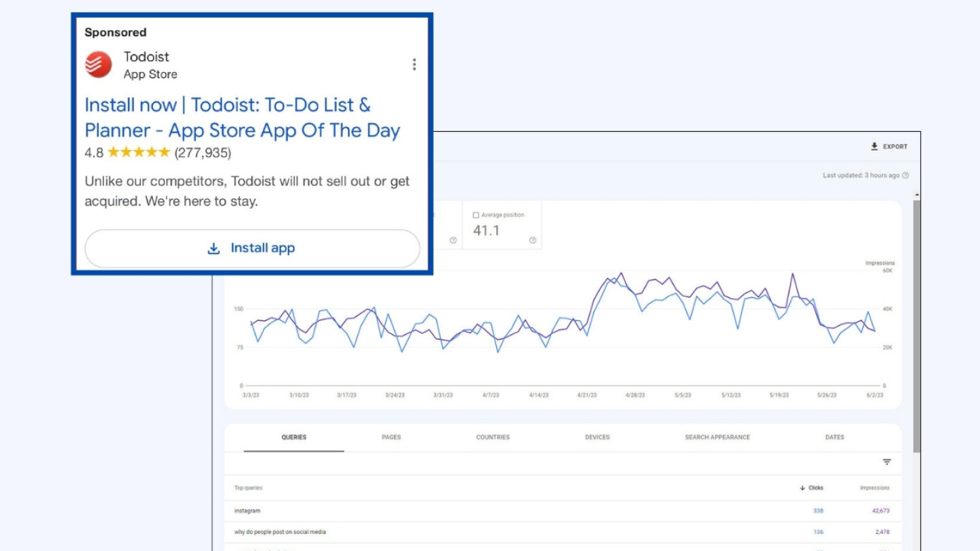
Task: Switch to the Devices tab
Action: (598, 437)
